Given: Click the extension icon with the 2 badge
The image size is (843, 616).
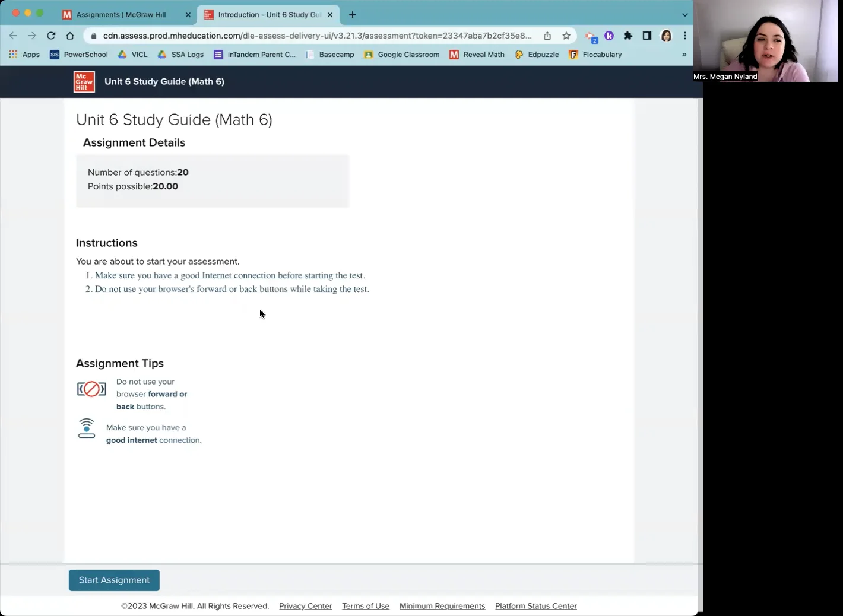Looking at the screenshot, I should (591, 37).
